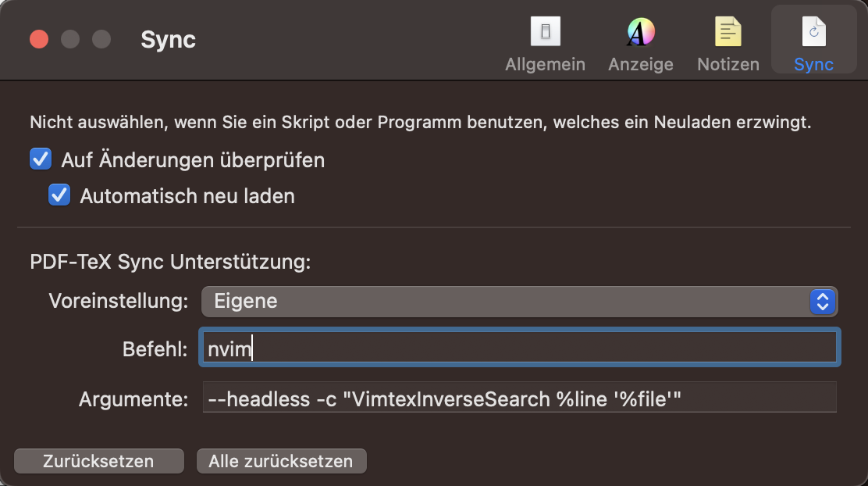Re-enable the Automatisch neu laden checkbox
The width and height of the screenshot is (868, 486).
59,195
